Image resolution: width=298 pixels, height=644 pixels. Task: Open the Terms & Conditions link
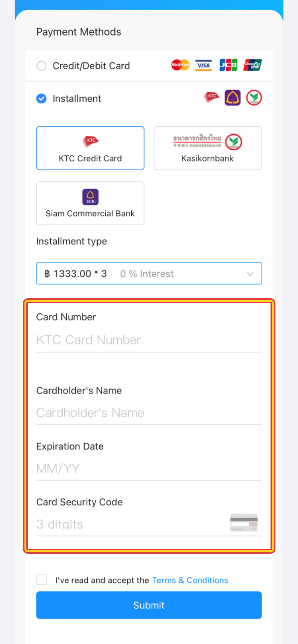pos(190,580)
